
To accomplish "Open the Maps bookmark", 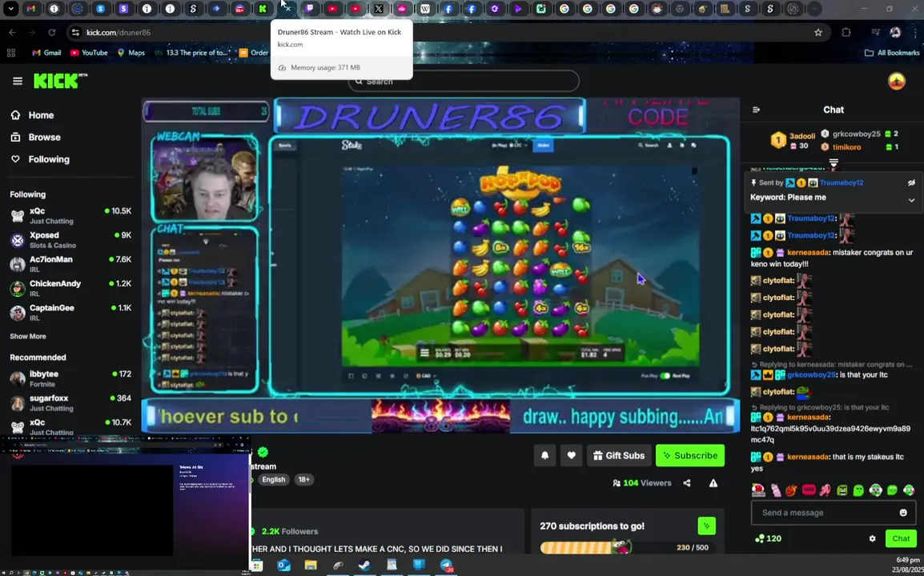I will pos(131,53).
